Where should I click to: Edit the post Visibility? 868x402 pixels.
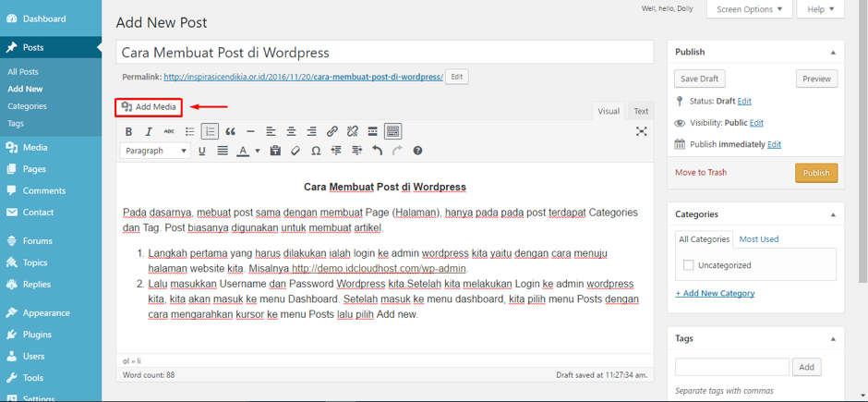coord(757,122)
